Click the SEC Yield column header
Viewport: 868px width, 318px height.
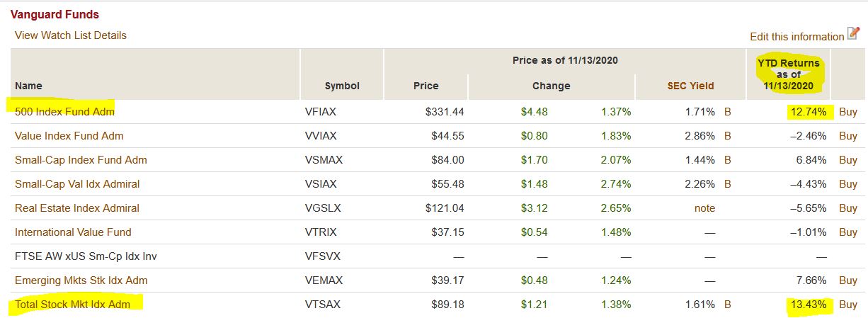[690, 86]
